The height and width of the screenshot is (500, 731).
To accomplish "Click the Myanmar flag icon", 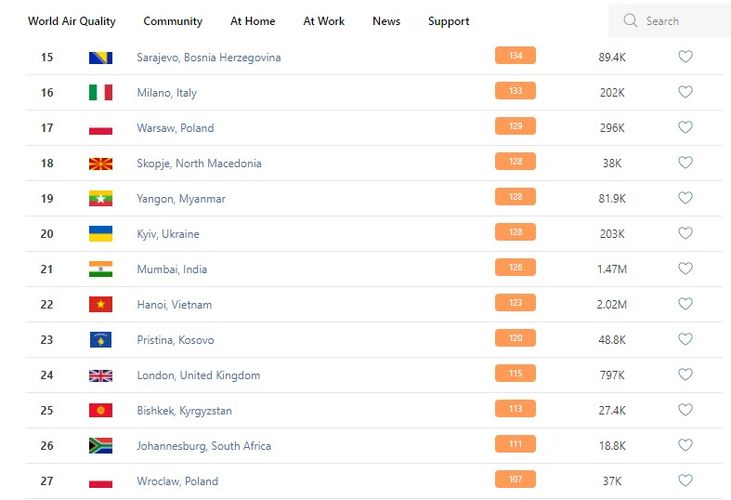I will click(100, 198).
